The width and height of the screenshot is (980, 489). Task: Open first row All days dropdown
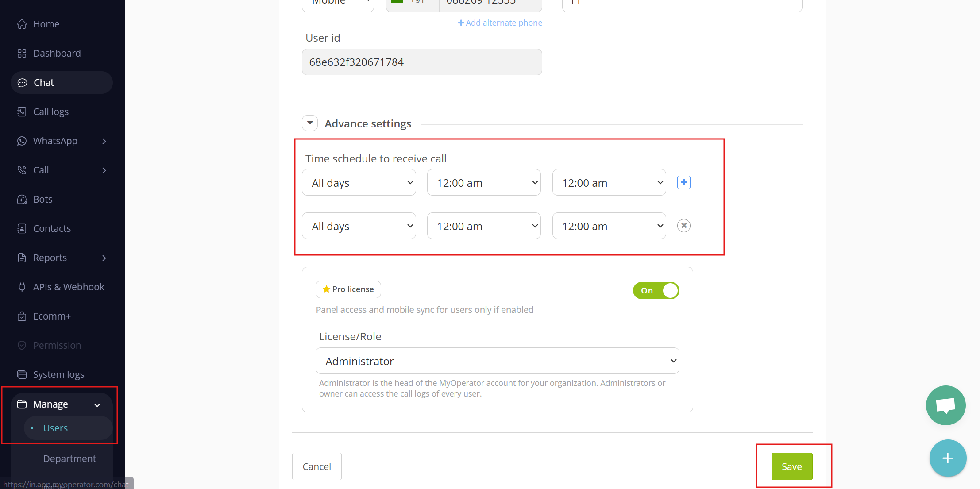point(359,183)
